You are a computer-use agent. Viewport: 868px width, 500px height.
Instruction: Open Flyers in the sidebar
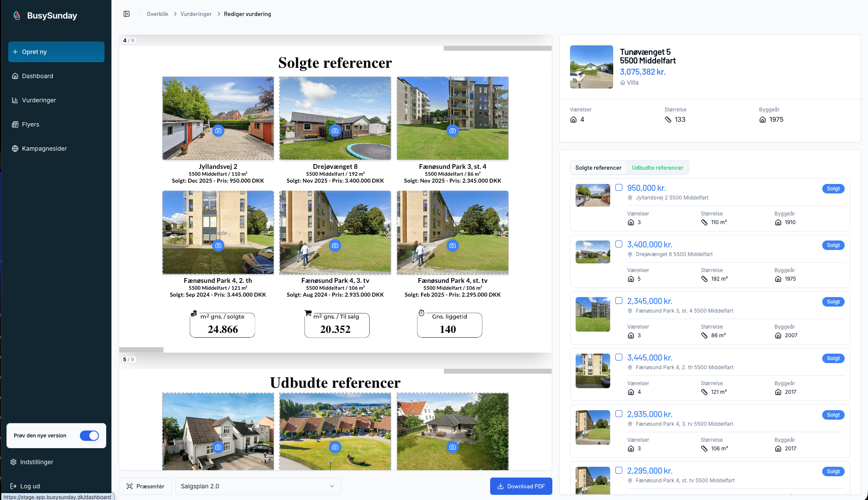30,124
